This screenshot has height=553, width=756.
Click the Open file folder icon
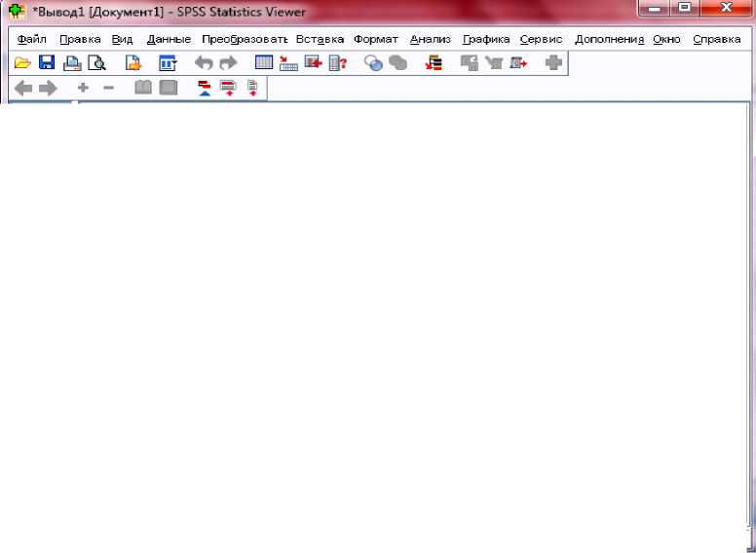point(21,63)
